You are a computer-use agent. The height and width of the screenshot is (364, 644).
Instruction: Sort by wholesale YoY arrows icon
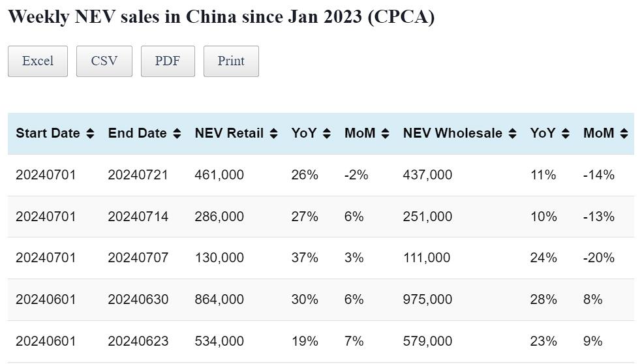click(565, 134)
